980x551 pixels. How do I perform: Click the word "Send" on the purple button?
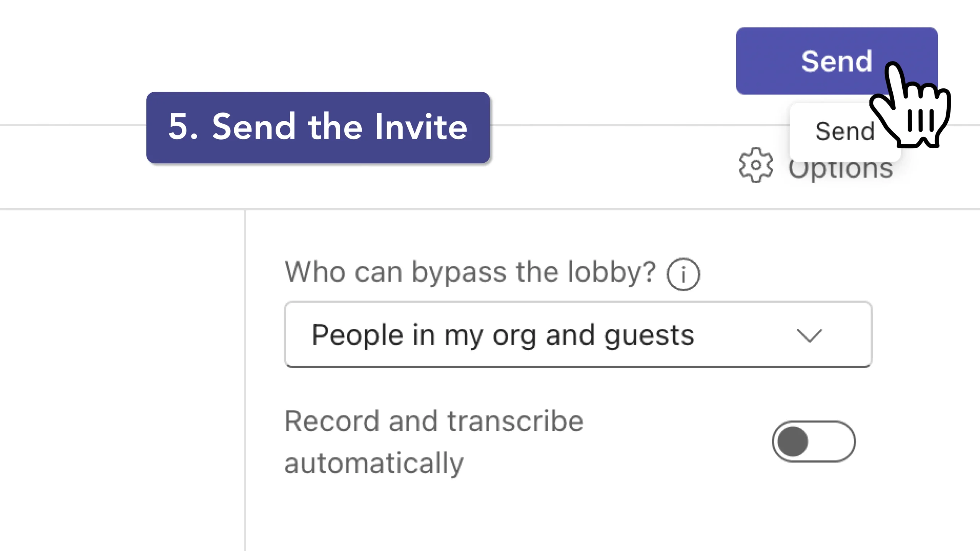click(836, 61)
